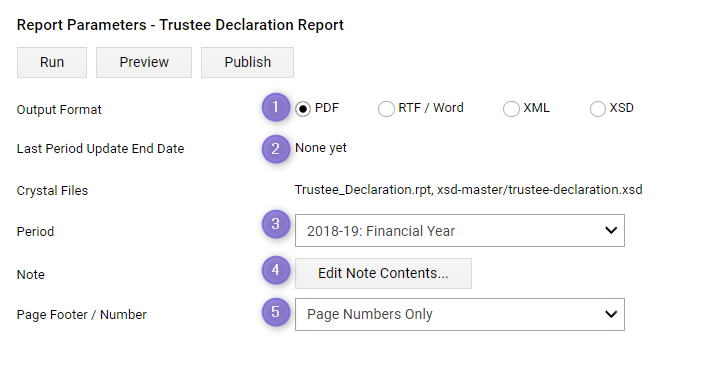Open the Period dropdown

click(460, 230)
